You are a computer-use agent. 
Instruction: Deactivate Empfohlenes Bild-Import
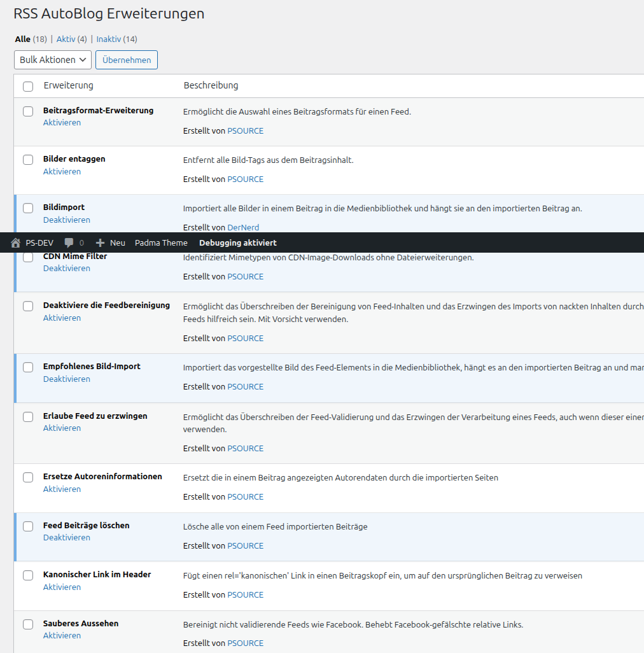pyautogui.click(x=66, y=379)
